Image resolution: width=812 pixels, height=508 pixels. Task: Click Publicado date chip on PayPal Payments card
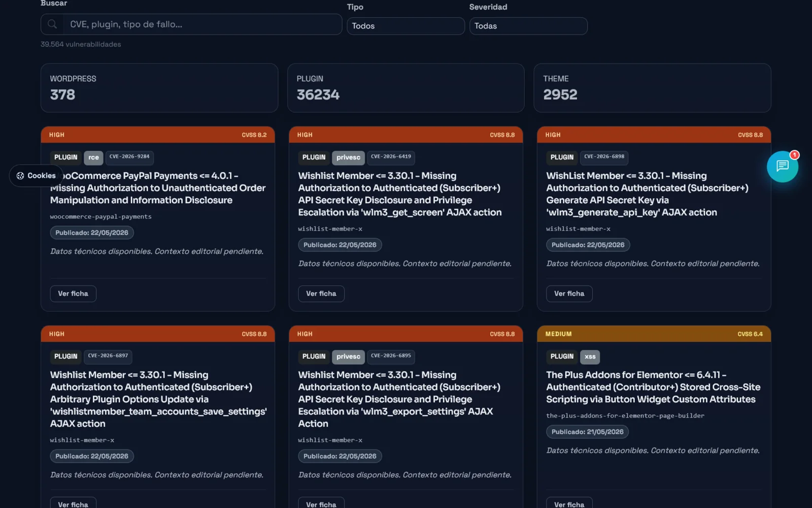tap(92, 233)
